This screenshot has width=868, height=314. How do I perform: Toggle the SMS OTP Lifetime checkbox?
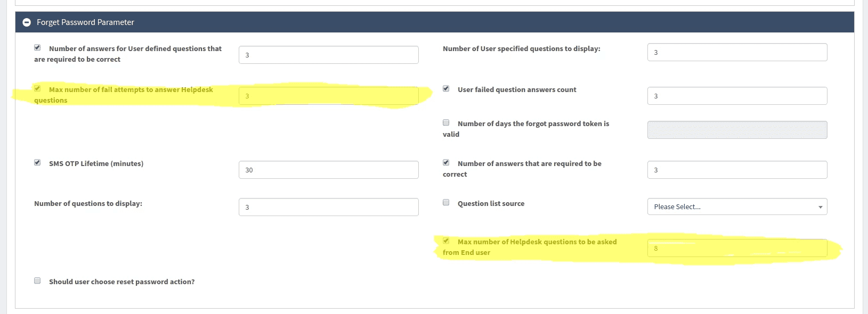coord(37,162)
